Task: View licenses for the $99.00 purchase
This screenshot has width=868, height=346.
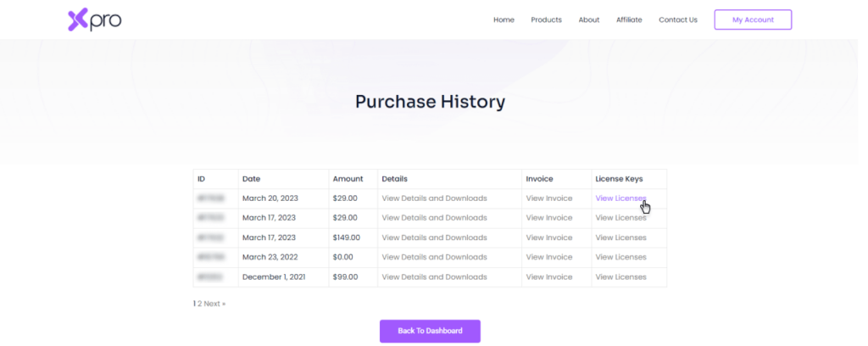Action: [620, 276]
